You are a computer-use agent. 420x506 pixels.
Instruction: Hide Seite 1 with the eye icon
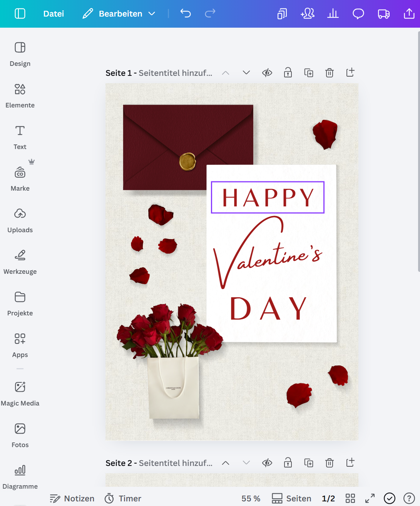pos(267,72)
